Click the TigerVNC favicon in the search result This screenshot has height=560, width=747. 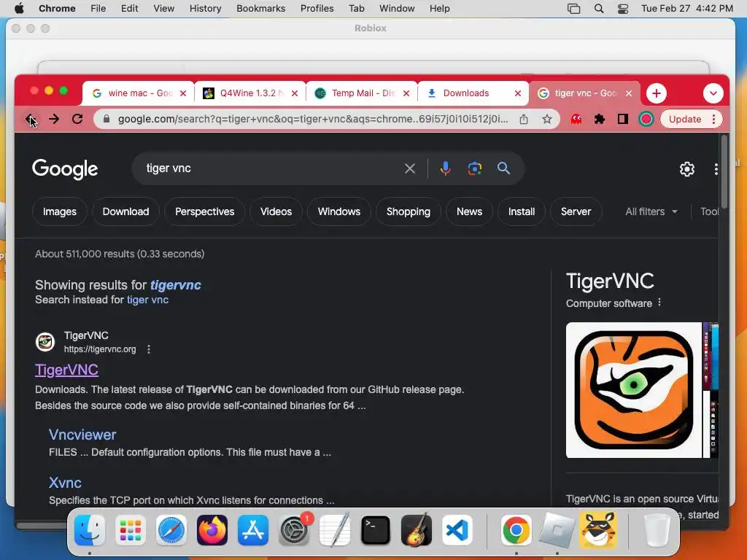[x=45, y=342]
